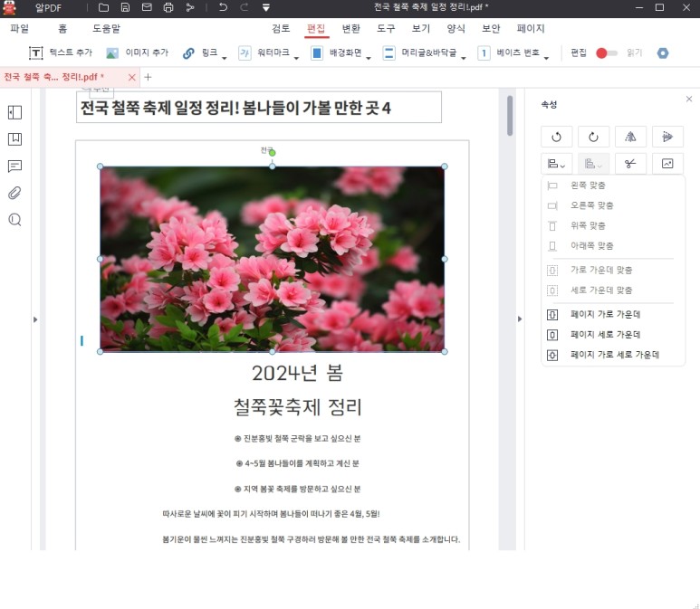Image resolution: width=700 pixels, height=609 pixels.
Task: Click the 텍스트 추가 tool
Action: (61, 52)
